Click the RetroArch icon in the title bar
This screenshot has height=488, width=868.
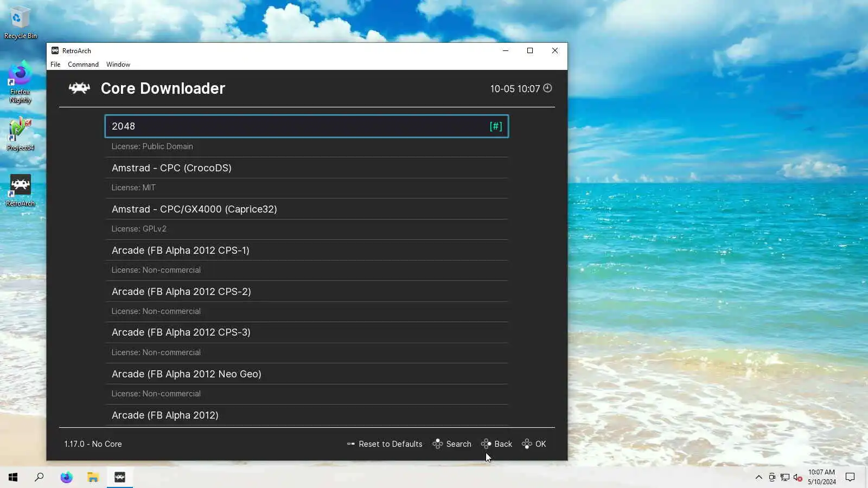coord(55,50)
